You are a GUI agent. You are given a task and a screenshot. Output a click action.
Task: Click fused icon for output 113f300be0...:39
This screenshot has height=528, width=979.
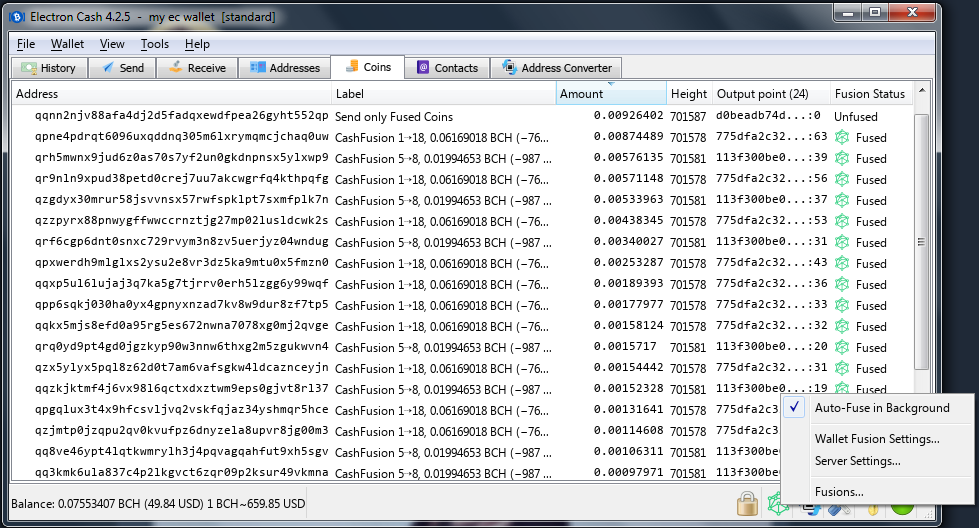(842, 159)
